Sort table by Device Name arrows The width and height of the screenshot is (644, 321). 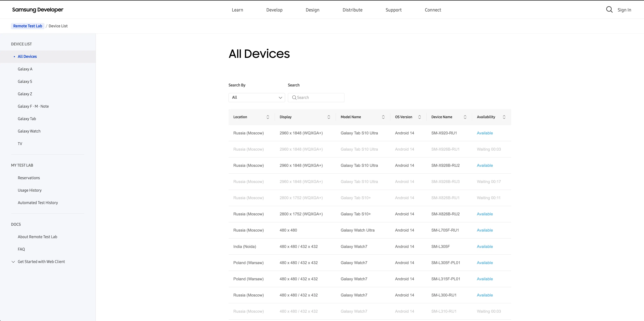point(465,117)
